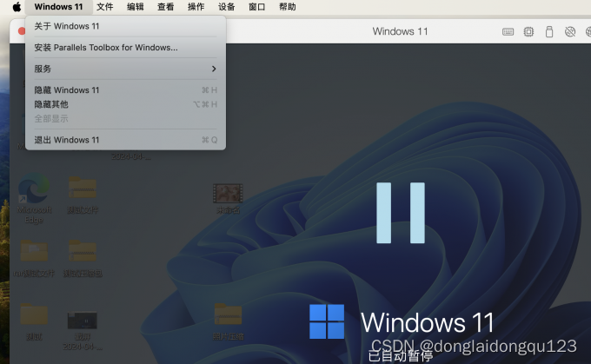Choose 隐藏其他

coord(125,104)
